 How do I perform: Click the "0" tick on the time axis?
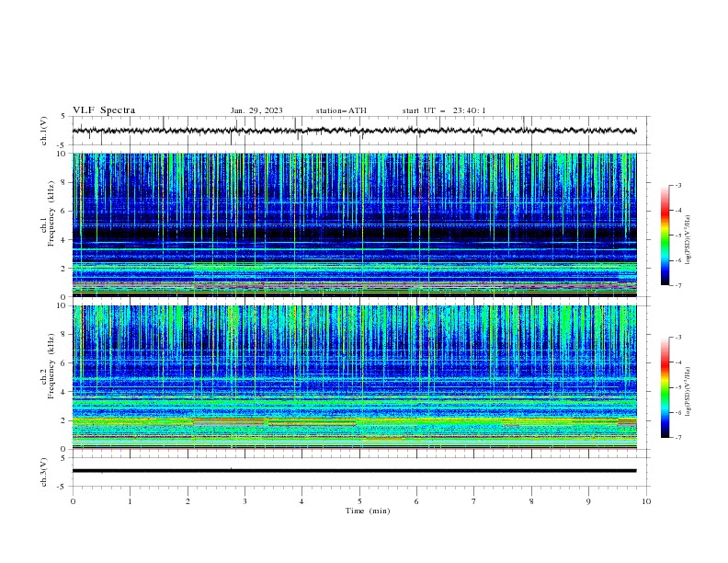click(x=73, y=501)
